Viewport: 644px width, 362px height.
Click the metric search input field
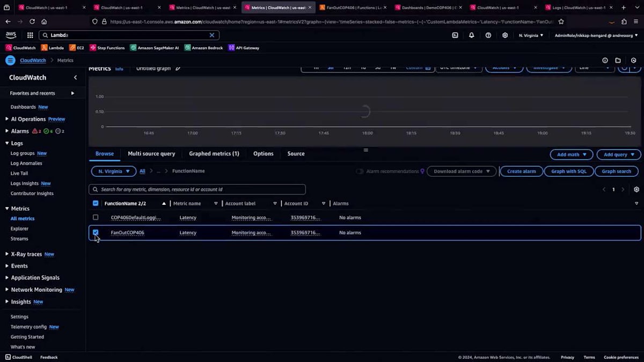197,189
